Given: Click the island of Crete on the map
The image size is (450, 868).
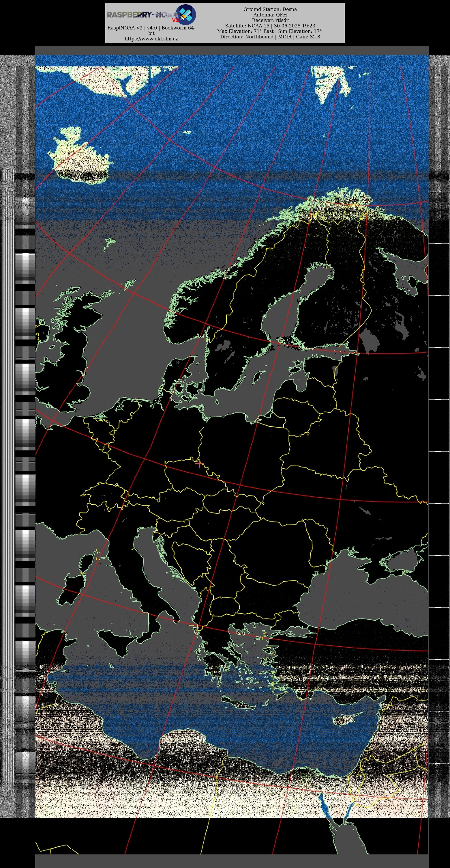Looking at the screenshot, I should 238,703.
